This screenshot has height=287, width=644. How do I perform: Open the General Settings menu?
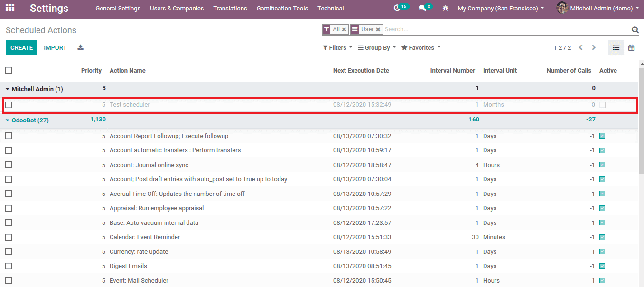point(118,9)
